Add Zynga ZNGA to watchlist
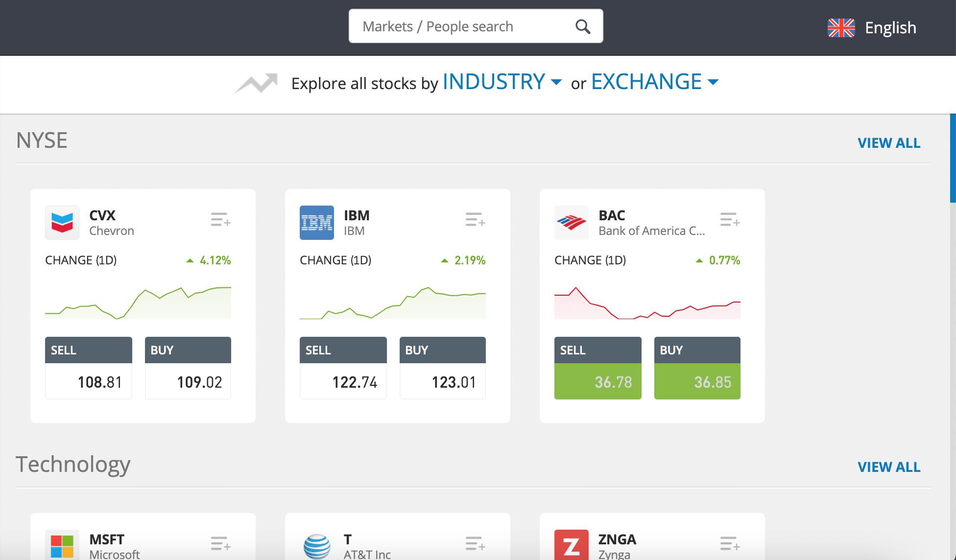This screenshot has height=560, width=956. coord(730,543)
